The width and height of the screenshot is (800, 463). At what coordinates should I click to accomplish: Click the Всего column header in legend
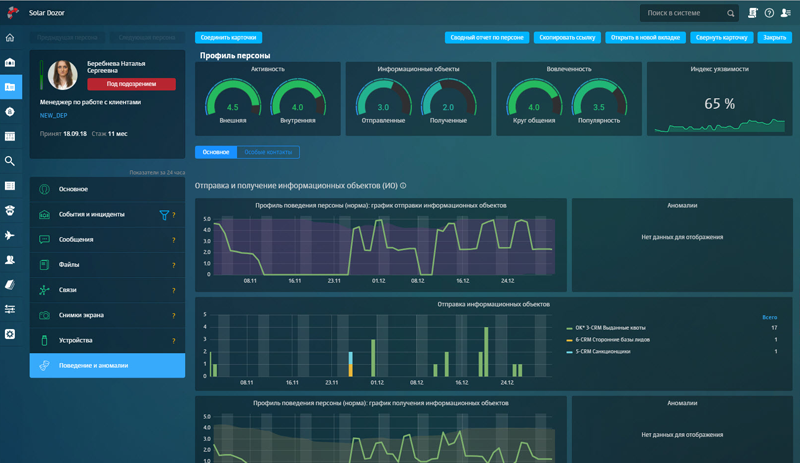pyautogui.click(x=770, y=317)
